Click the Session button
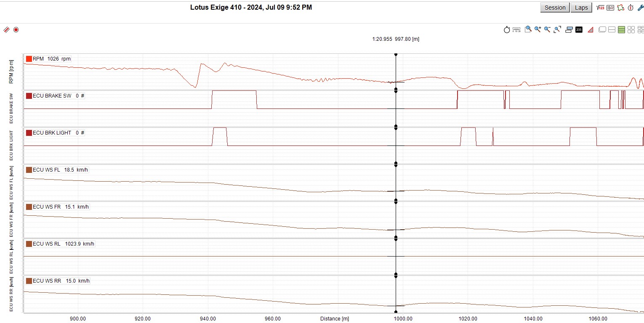The width and height of the screenshot is (644, 323). pyautogui.click(x=555, y=8)
